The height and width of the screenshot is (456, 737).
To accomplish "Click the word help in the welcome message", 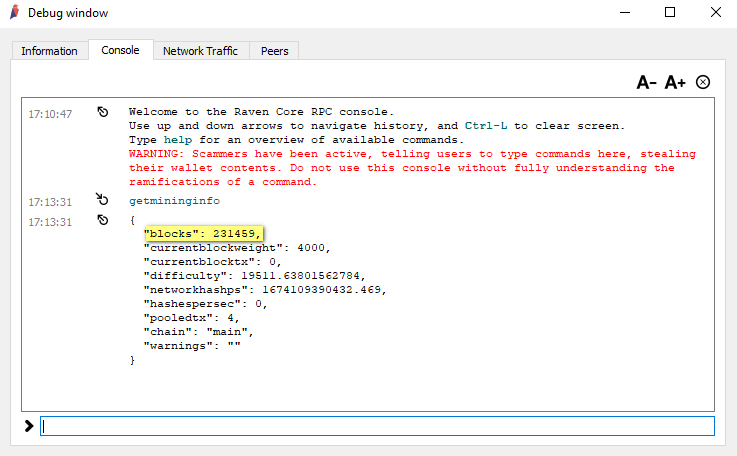I will (x=177, y=140).
